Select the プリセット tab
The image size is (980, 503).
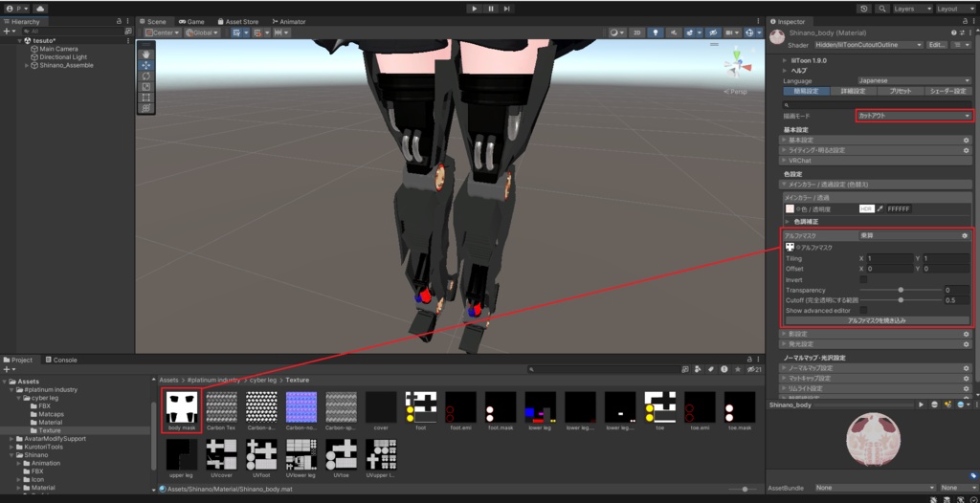point(900,91)
